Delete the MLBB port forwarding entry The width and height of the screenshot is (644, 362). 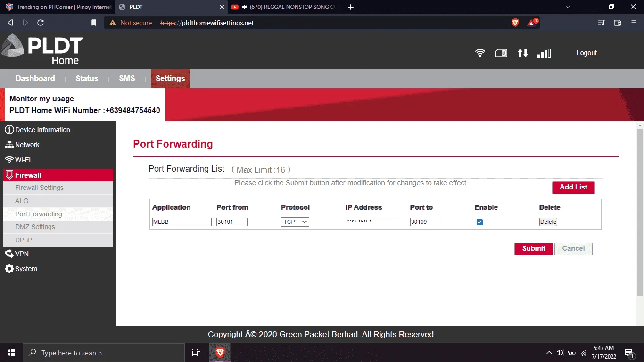(x=548, y=222)
